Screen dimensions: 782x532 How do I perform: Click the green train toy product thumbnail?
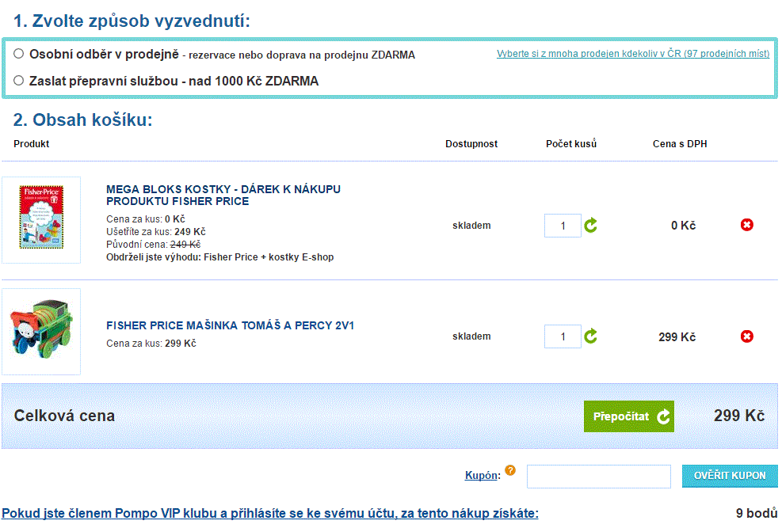tap(41, 331)
